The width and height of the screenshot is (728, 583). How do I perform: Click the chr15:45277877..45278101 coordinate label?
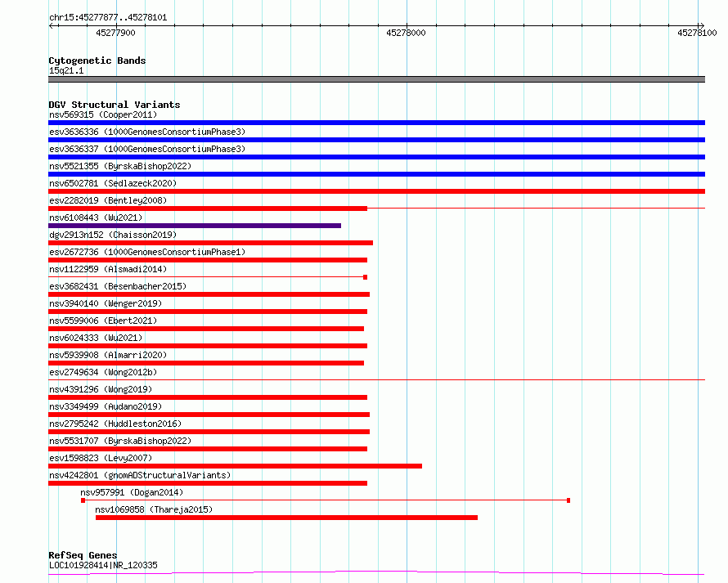108,17
